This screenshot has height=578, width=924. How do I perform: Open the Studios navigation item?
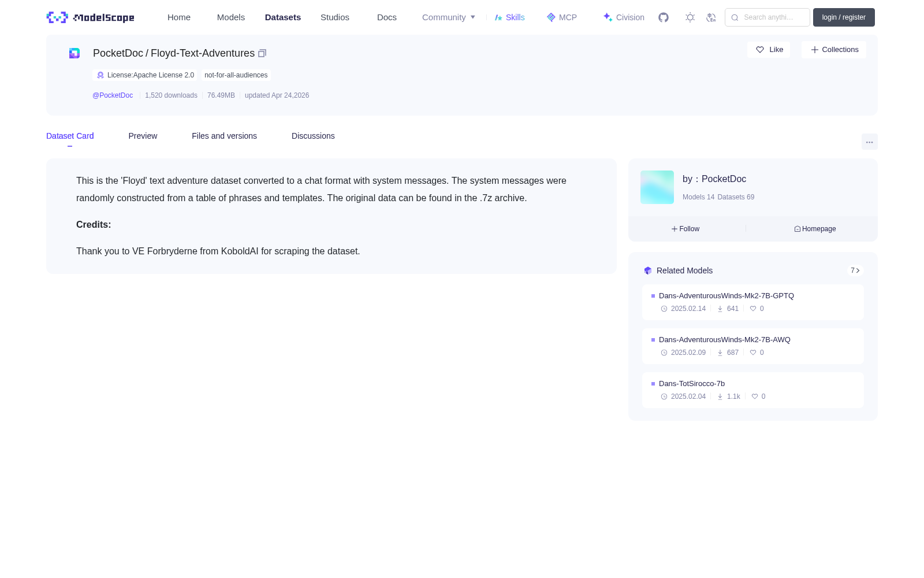(x=335, y=17)
